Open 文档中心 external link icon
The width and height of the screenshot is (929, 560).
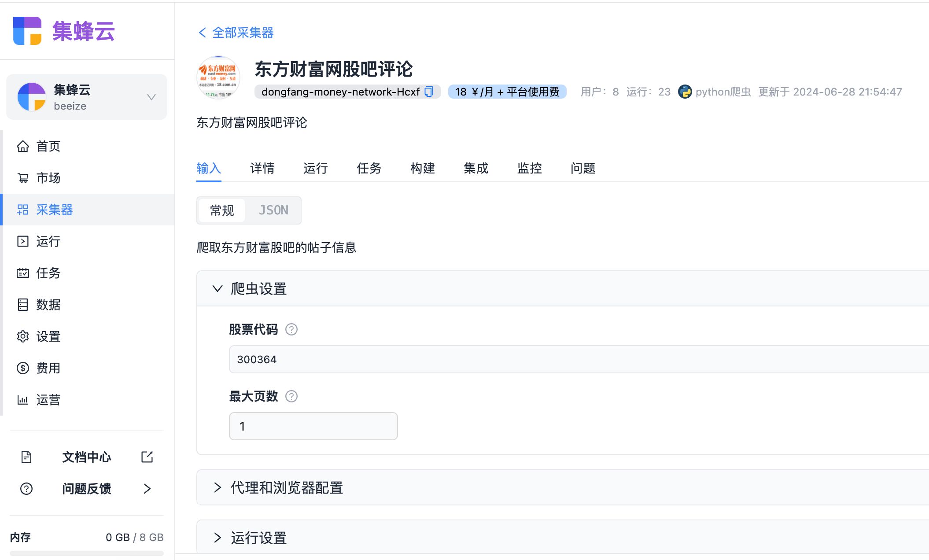click(147, 457)
